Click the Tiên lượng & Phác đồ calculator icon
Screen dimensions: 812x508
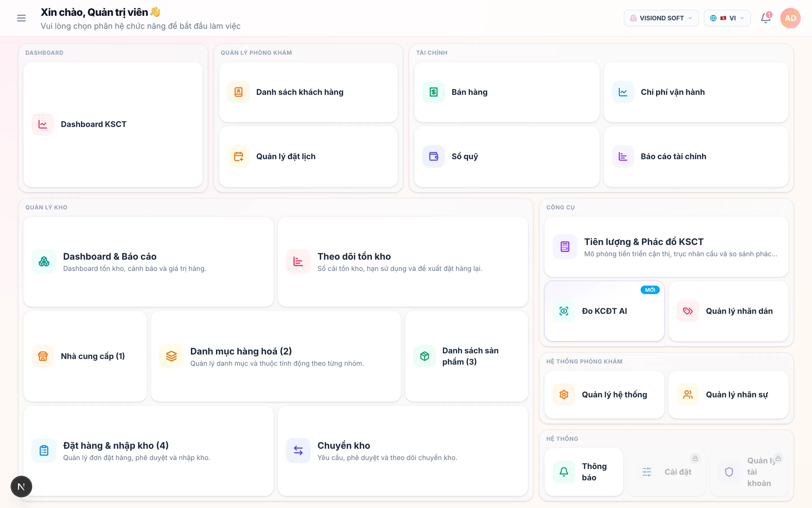coord(565,247)
